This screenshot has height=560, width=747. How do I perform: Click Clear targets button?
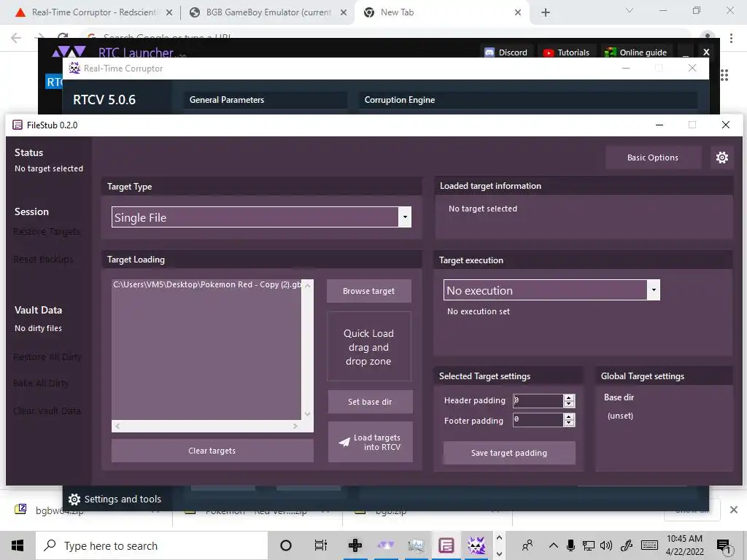[x=212, y=451]
